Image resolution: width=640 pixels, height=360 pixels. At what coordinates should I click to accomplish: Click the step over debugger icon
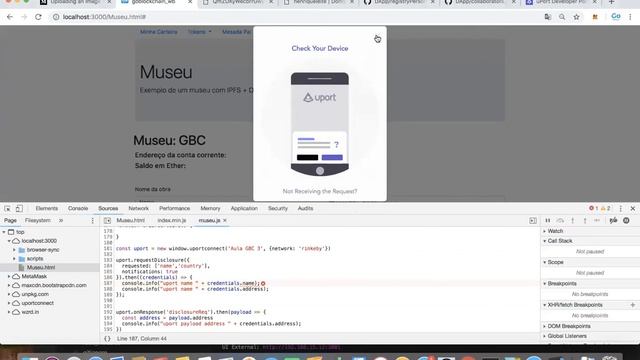point(560,221)
